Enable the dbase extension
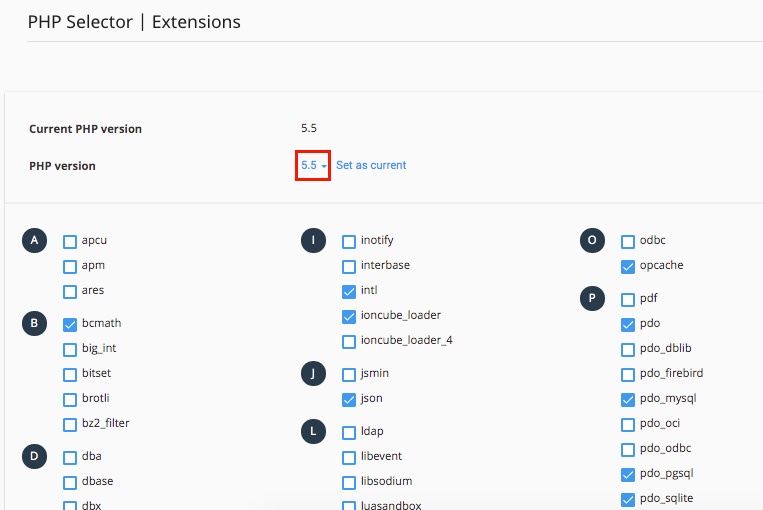Image resolution: width=763 pixels, height=510 pixels. (x=70, y=482)
